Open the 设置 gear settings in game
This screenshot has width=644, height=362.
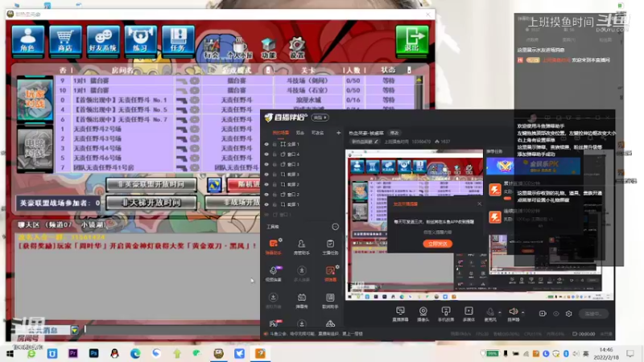pyautogui.click(x=296, y=47)
